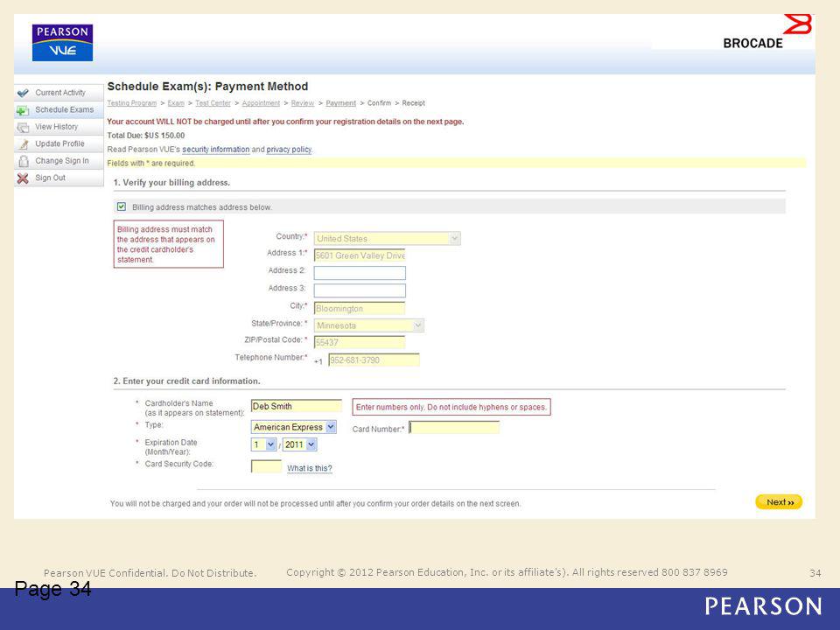
Task: Click the Change Sign In padlock icon
Action: [23, 161]
